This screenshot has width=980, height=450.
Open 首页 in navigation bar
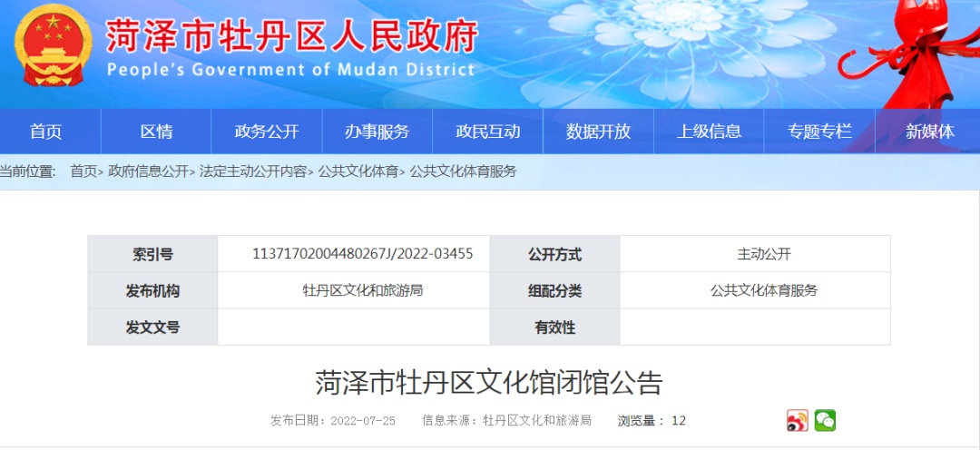46,132
